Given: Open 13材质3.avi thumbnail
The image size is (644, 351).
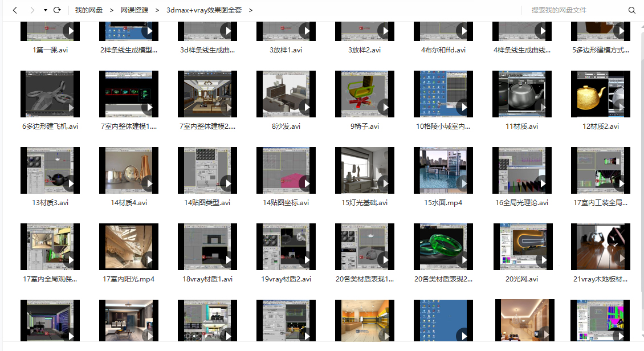Looking at the screenshot, I should point(50,170).
